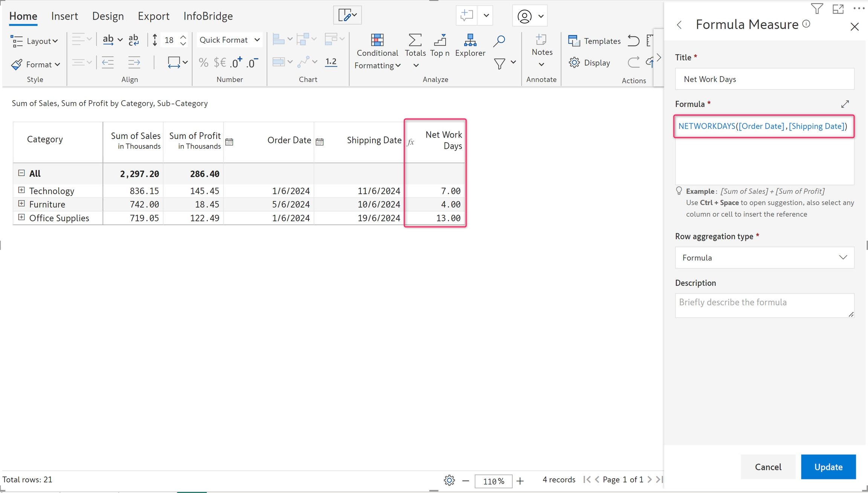The image size is (868, 493).
Task: Click the search magnifier icon
Action: pyautogui.click(x=499, y=41)
